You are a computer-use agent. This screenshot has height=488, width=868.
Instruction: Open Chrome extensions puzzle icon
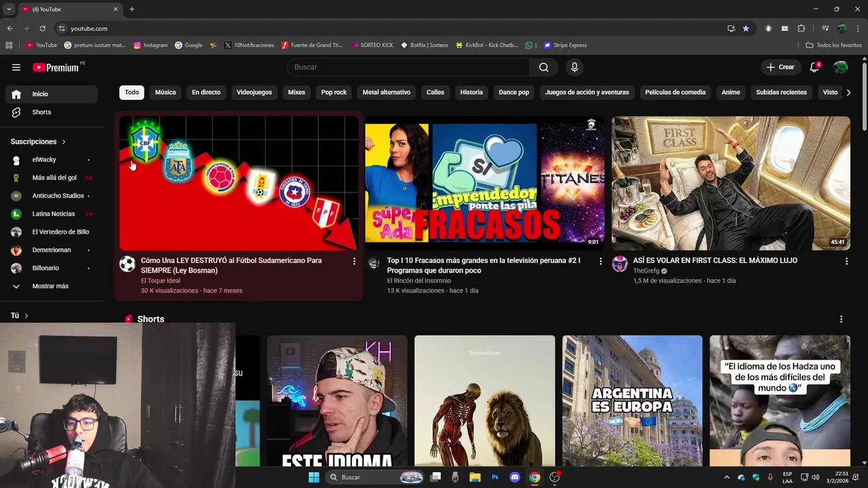tap(801, 28)
